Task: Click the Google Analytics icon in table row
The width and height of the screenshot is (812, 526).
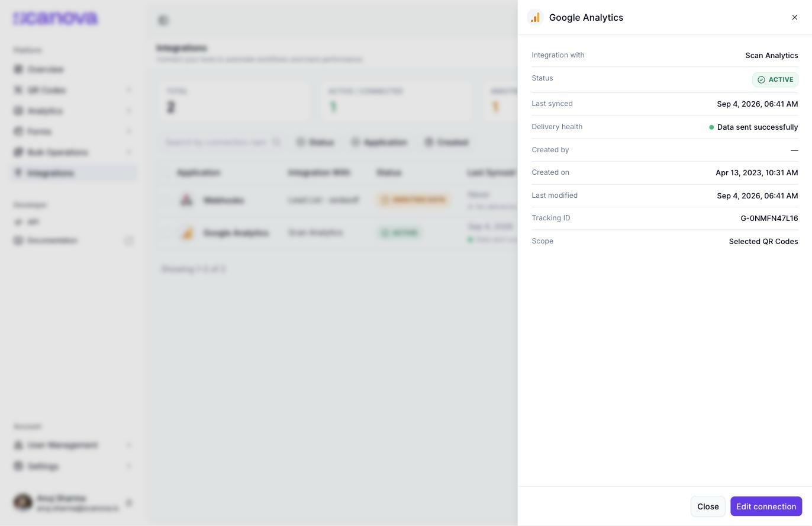Action: tap(187, 233)
